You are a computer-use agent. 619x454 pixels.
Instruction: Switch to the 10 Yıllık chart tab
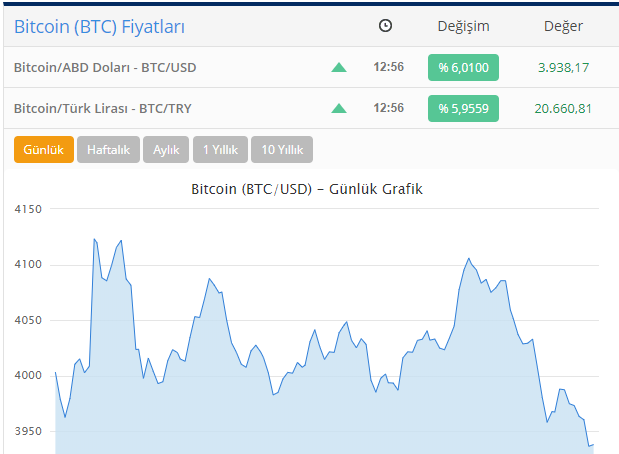[x=282, y=150]
